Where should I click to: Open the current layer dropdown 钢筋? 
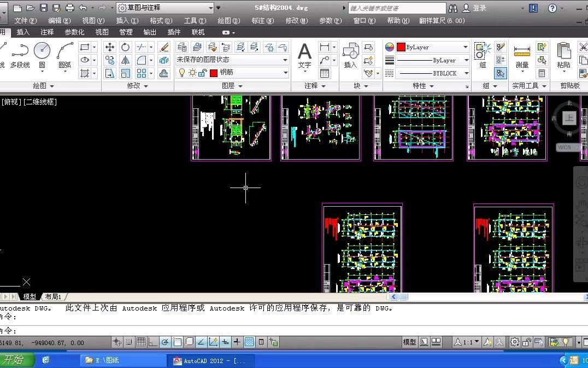coord(232,73)
